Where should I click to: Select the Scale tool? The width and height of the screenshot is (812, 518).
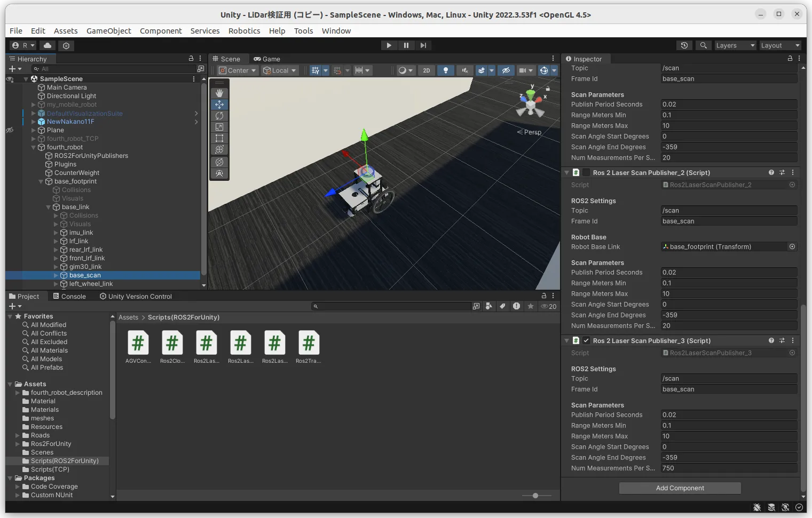click(x=219, y=127)
